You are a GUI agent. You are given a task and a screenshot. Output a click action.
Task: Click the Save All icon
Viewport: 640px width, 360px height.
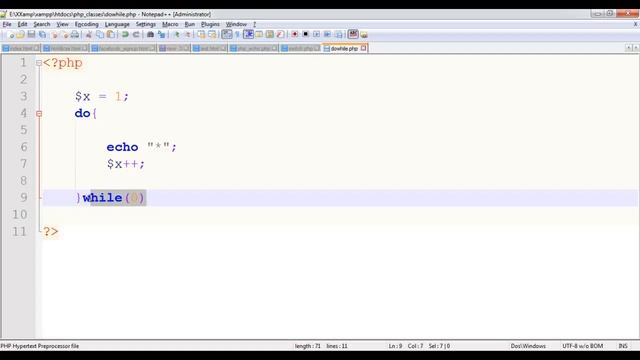coord(42,35)
